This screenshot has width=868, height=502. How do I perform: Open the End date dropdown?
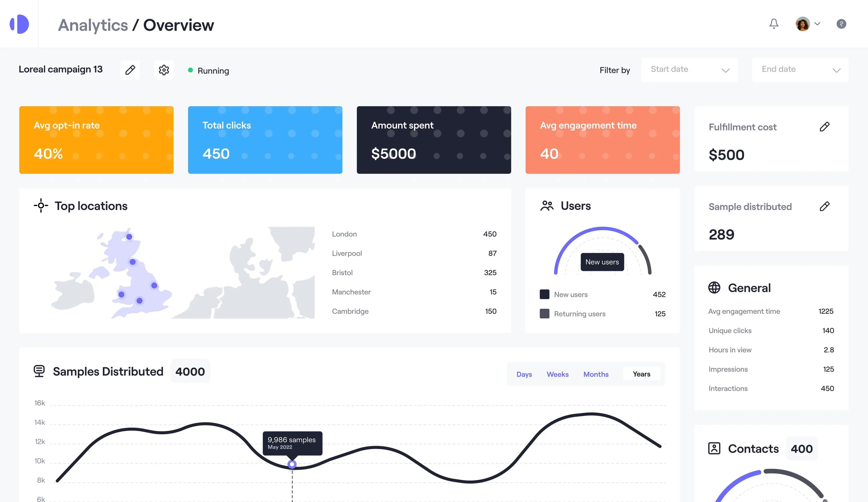(x=800, y=70)
